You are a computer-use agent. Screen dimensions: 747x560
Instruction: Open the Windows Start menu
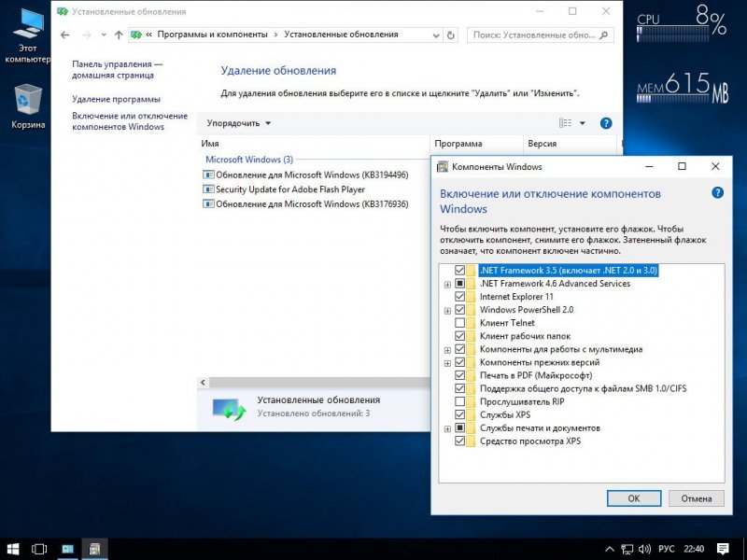(13, 549)
